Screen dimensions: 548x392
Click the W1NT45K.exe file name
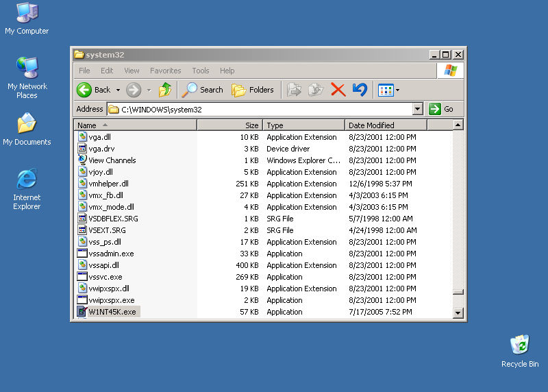click(112, 312)
